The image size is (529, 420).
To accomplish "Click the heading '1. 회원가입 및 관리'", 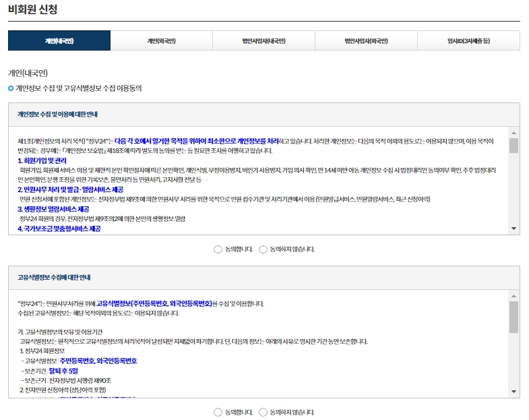I will coord(42,160).
